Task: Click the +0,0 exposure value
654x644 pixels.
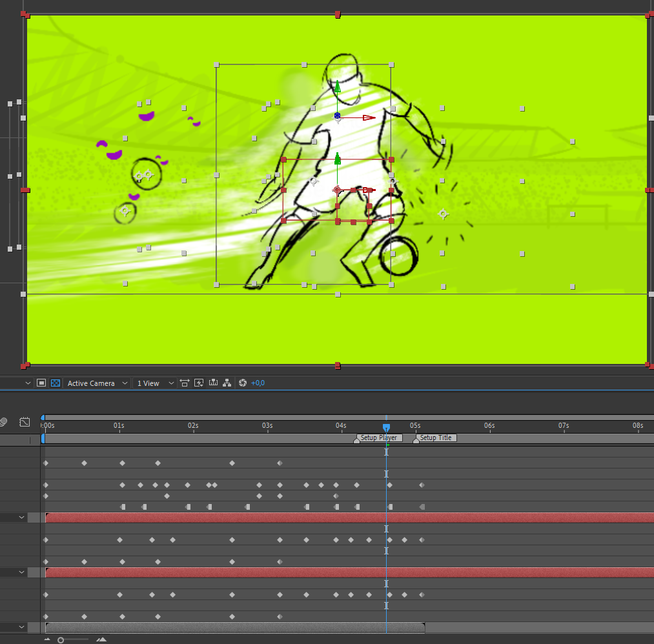Action: point(258,383)
